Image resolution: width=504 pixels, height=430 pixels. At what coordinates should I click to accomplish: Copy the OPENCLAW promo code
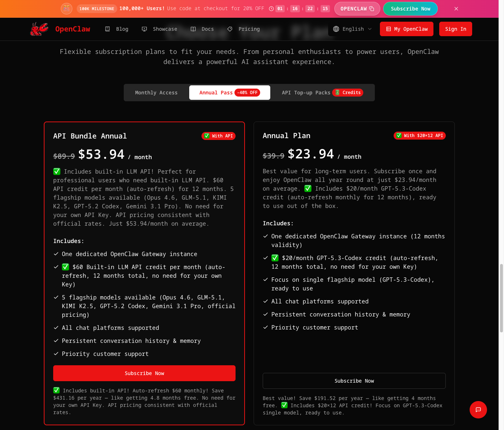357,9
